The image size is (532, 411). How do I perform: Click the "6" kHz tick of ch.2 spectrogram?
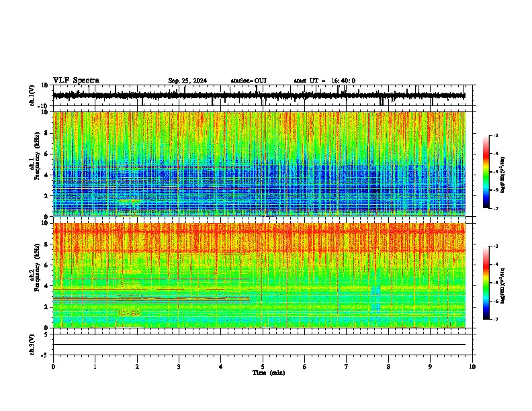(x=47, y=265)
